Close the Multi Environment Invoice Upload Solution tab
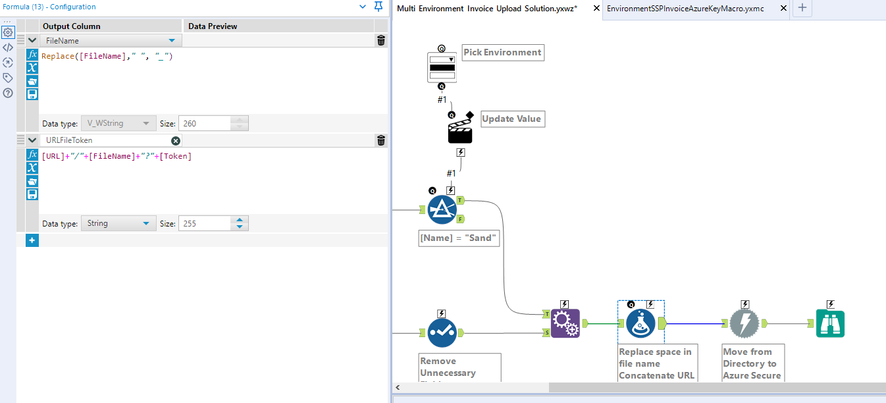The image size is (886, 403). (596, 8)
